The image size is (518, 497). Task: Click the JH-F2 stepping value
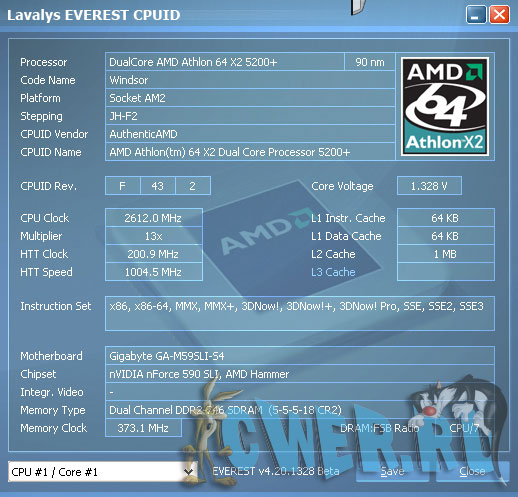pos(250,116)
